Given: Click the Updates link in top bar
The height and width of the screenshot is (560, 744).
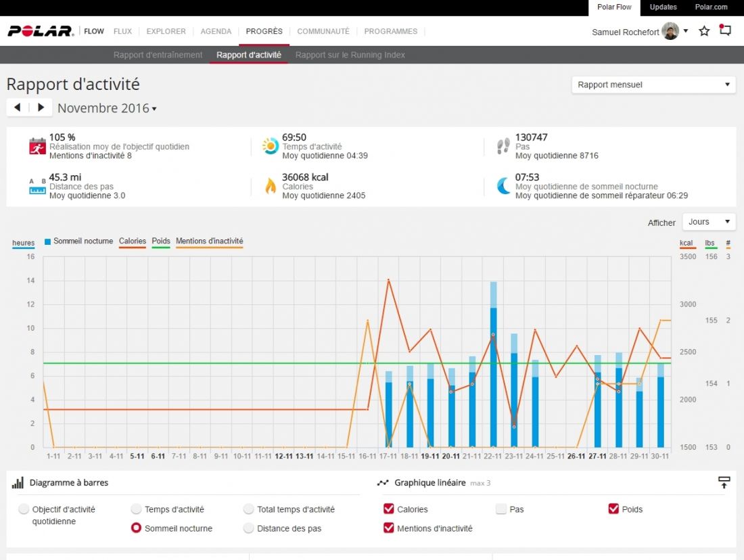Looking at the screenshot, I should pos(663,7).
